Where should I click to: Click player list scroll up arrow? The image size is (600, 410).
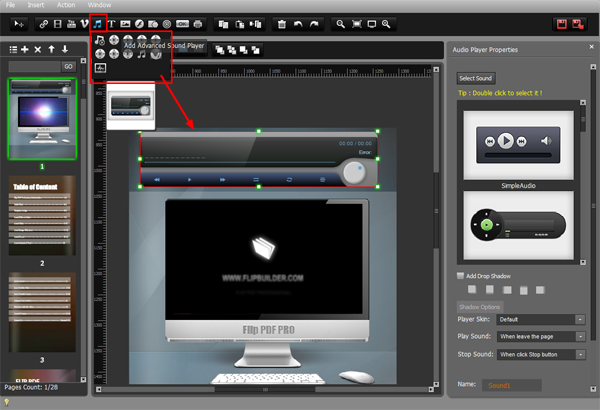click(x=583, y=103)
